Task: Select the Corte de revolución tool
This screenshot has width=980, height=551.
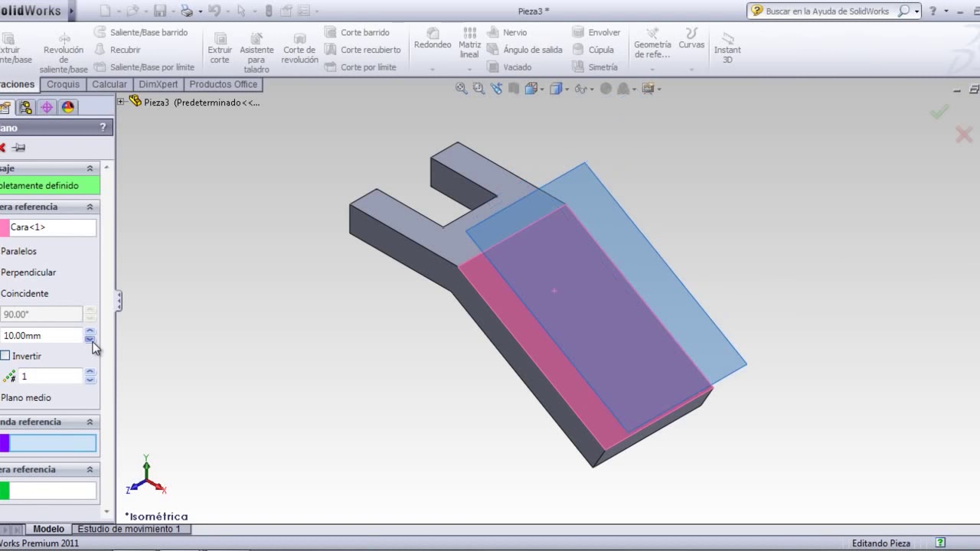Action: coord(299,48)
